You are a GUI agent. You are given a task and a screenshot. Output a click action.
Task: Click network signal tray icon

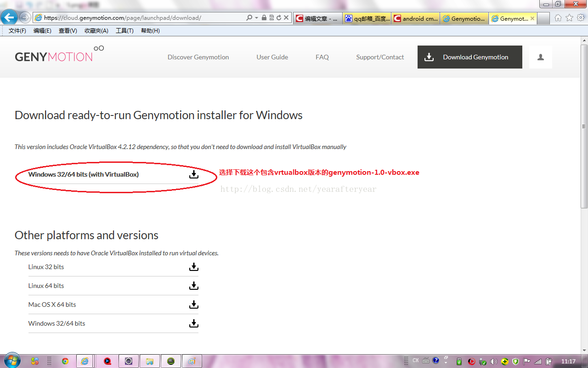coord(537,361)
